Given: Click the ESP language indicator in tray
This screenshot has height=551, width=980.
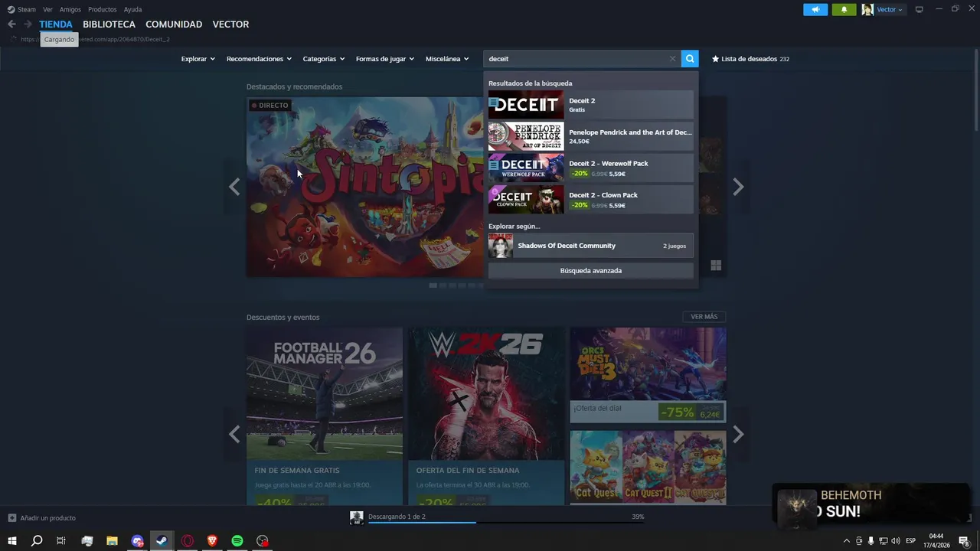Looking at the screenshot, I should (x=911, y=541).
